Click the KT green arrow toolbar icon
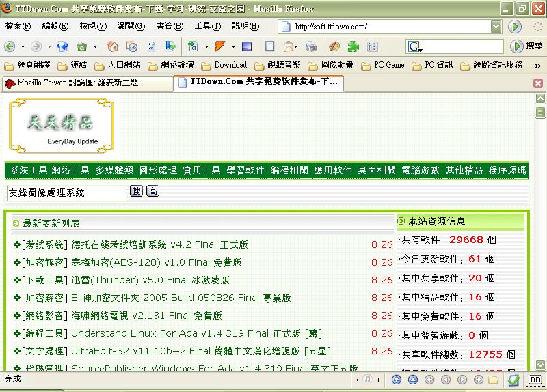 (193, 46)
